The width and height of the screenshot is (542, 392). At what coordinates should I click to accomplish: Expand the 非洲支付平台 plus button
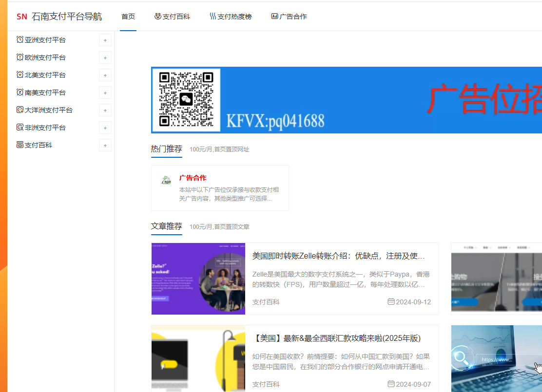coord(105,128)
